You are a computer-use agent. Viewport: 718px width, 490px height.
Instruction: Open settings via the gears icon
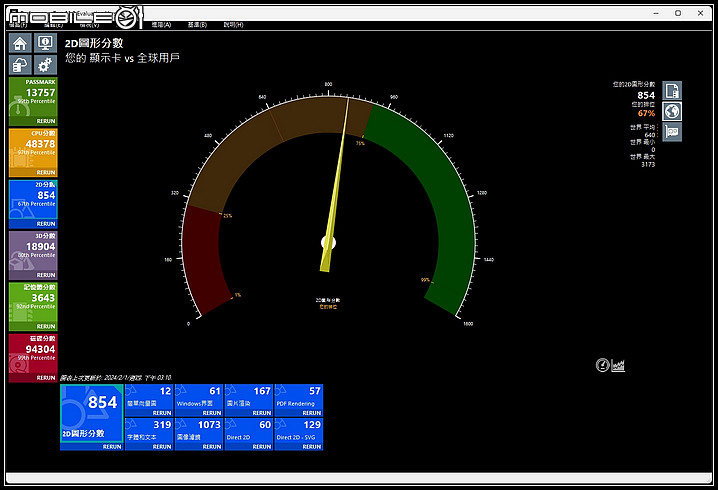(x=45, y=64)
